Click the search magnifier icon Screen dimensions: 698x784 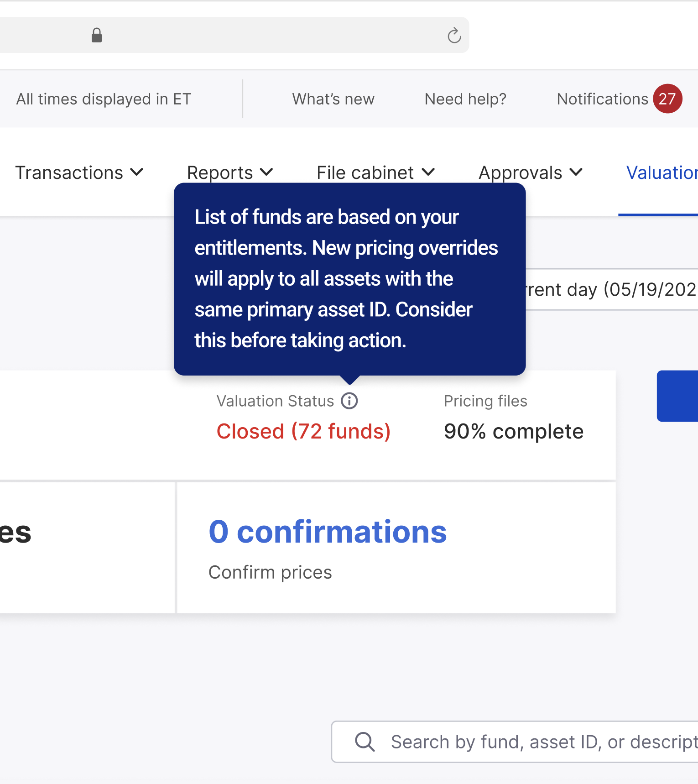(365, 742)
